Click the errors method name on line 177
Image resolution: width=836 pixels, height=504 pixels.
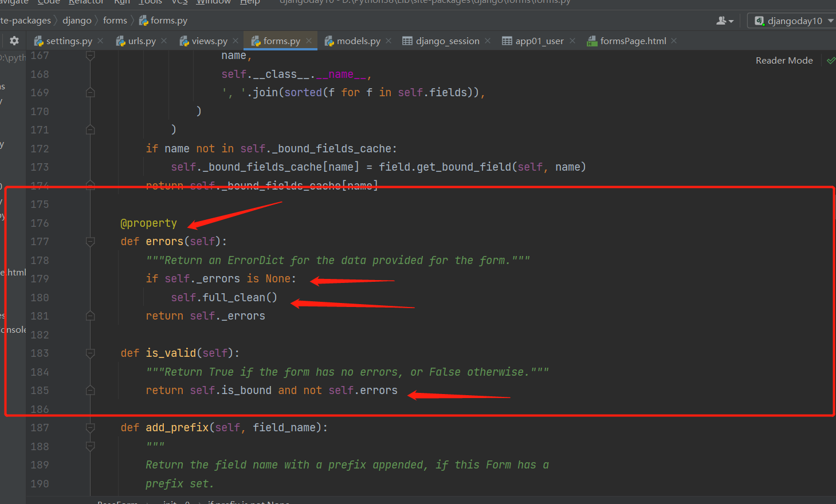[164, 242]
